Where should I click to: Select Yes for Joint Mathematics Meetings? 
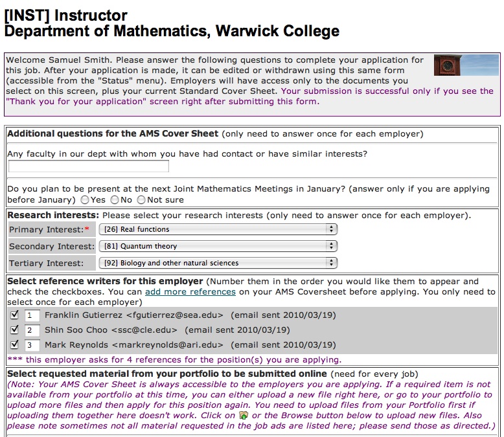(85, 200)
